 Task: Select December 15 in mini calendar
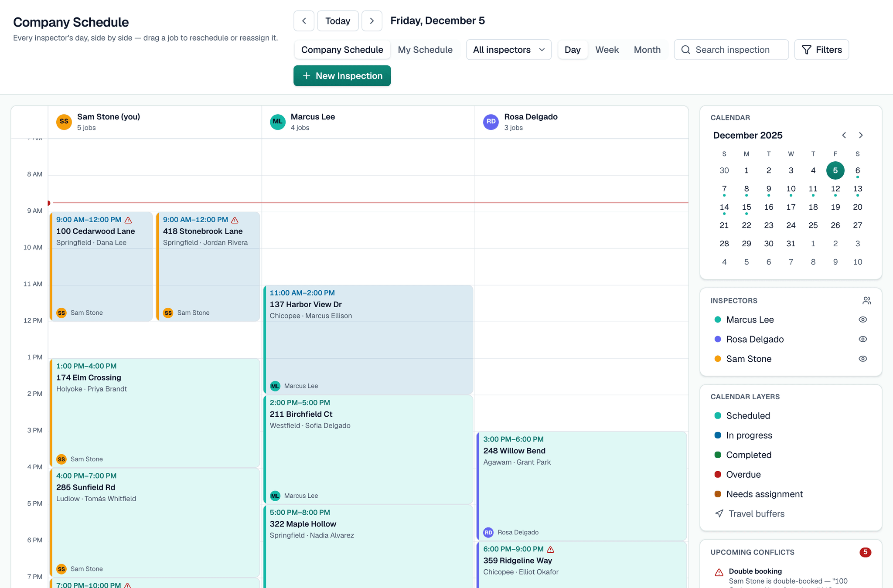(x=746, y=207)
